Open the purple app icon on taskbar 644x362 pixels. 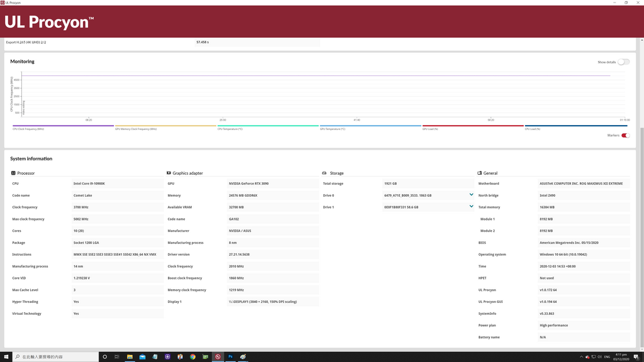click(167, 357)
